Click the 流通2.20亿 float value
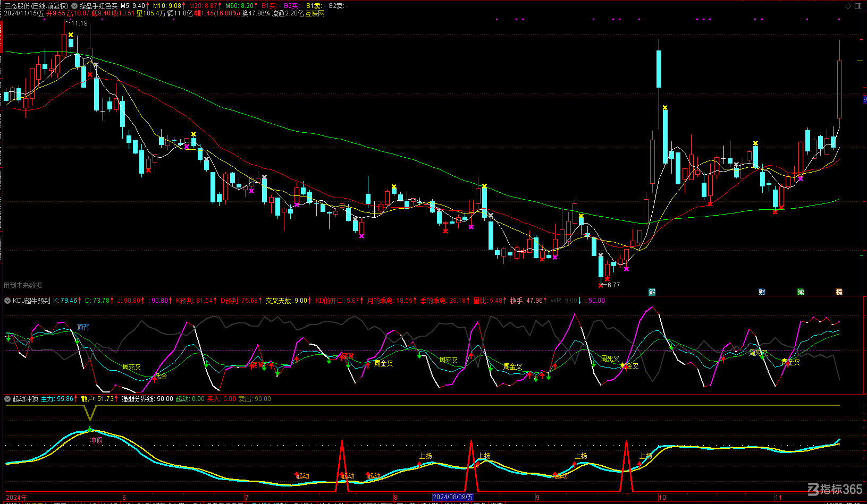 [288, 13]
